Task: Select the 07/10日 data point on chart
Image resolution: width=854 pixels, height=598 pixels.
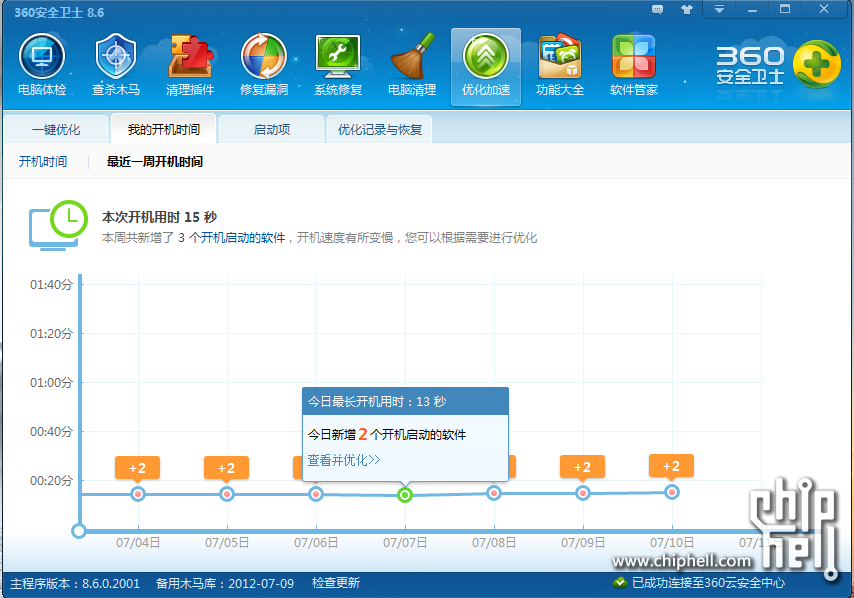Action: (672, 492)
